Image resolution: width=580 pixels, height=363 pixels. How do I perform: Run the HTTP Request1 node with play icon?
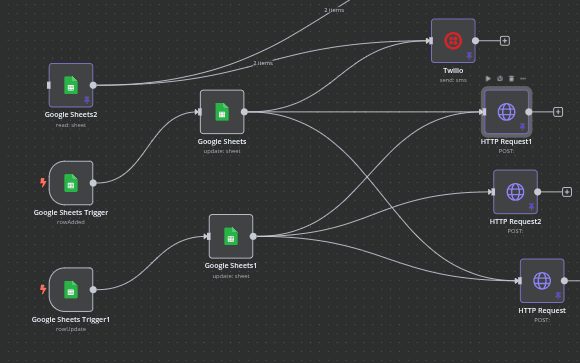click(488, 78)
